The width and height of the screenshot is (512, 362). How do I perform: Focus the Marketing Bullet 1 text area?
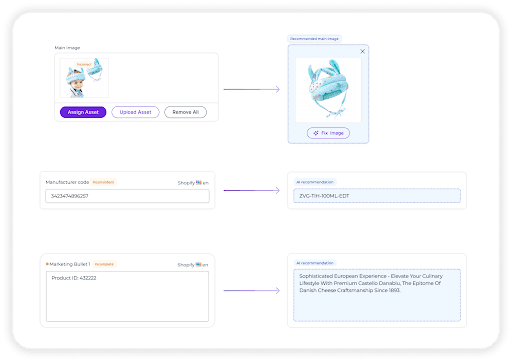[127, 296]
